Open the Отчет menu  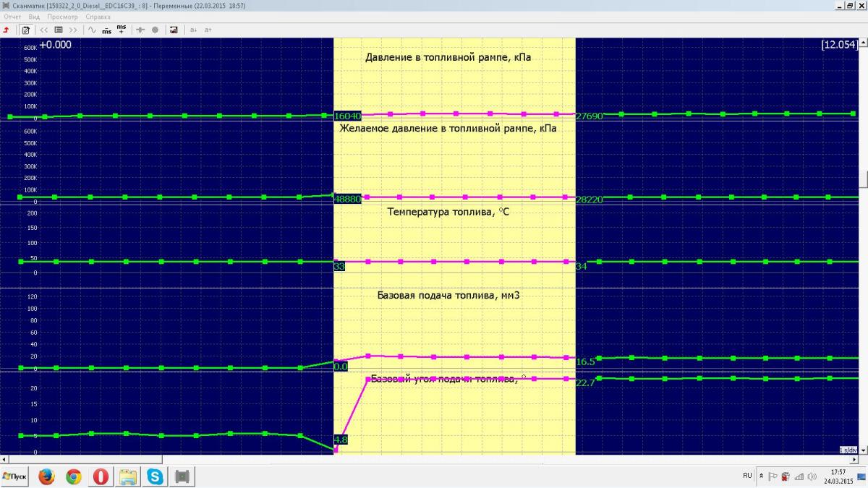point(12,16)
